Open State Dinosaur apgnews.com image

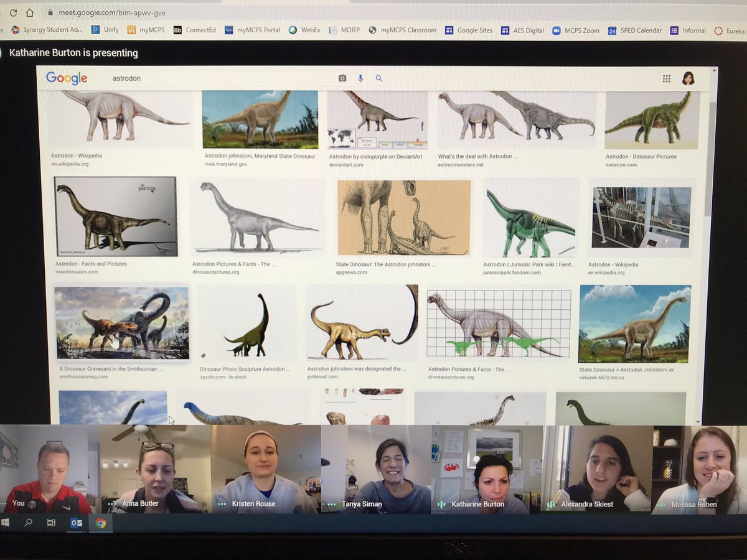(x=404, y=218)
